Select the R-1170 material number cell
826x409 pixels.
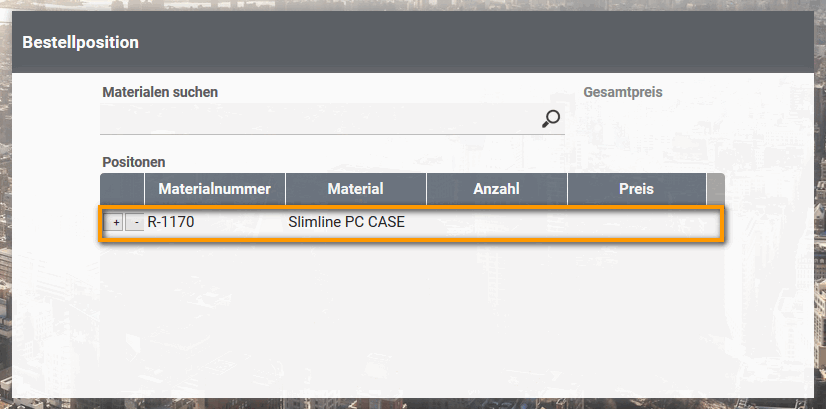pyautogui.click(x=171, y=222)
